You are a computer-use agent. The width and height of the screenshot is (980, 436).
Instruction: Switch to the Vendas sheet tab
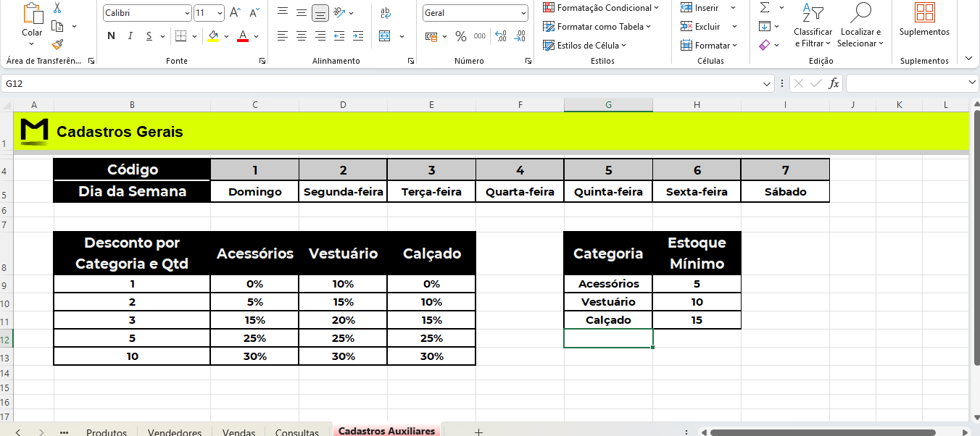pyautogui.click(x=238, y=432)
